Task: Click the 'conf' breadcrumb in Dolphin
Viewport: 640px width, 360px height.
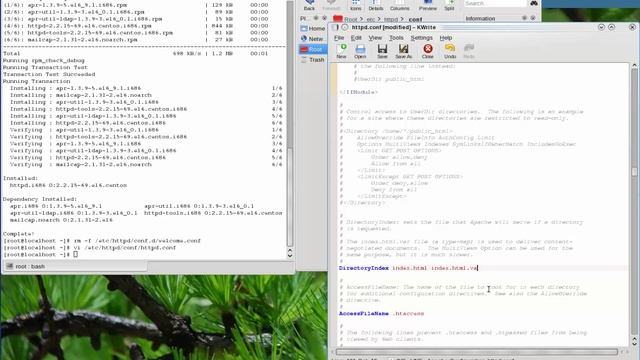Action: click(x=415, y=19)
